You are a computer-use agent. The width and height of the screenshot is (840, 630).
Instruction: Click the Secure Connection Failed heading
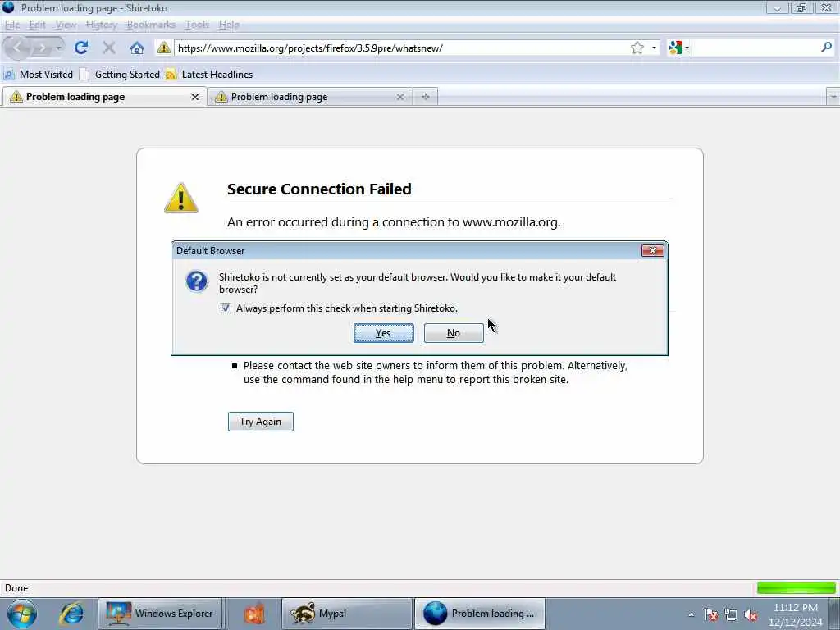click(x=319, y=189)
